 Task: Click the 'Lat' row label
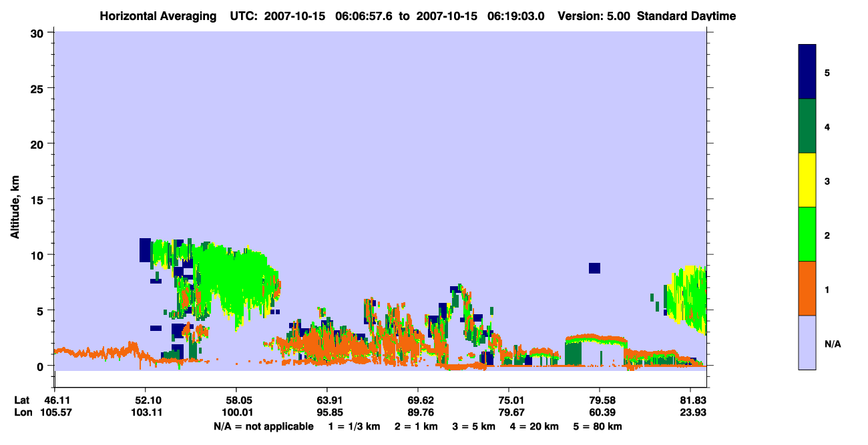23,400
